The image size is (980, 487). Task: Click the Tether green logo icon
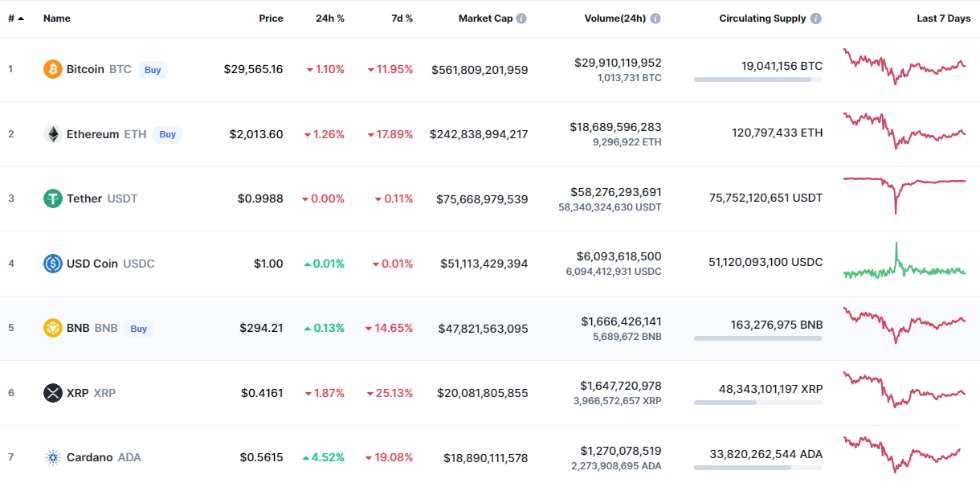[x=53, y=198]
